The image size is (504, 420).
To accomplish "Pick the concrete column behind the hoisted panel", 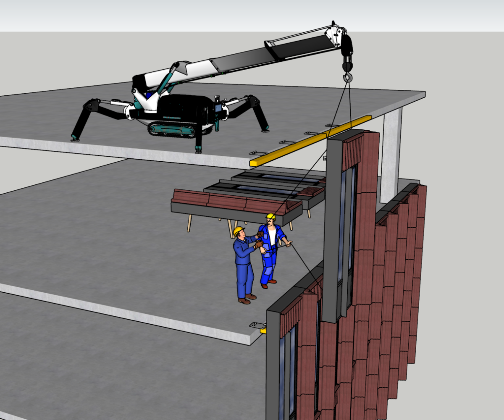I will pos(390,155).
